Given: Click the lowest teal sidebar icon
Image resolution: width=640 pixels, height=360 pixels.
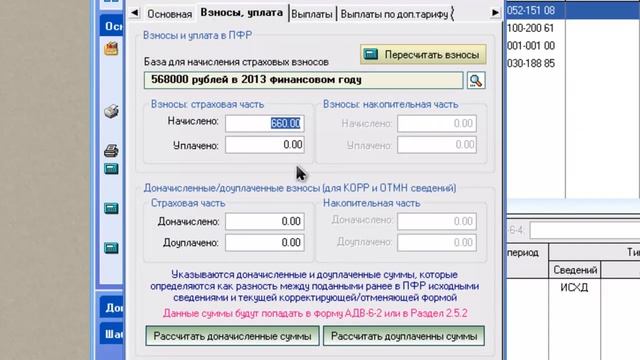Looking at the screenshot, I should click(x=111, y=248).
